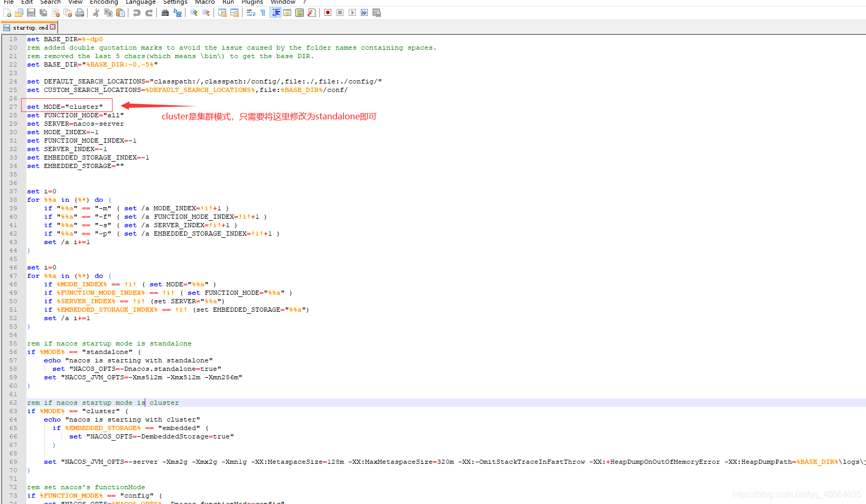Zoom out with the magnifier minus icon
The width and height of the screenshot is (866, 504).
(206, 13)
